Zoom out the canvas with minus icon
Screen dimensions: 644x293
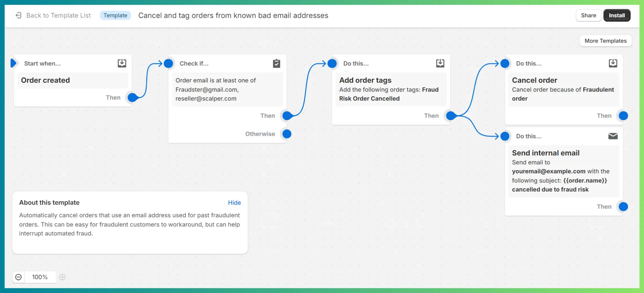(x=18, y=277)
